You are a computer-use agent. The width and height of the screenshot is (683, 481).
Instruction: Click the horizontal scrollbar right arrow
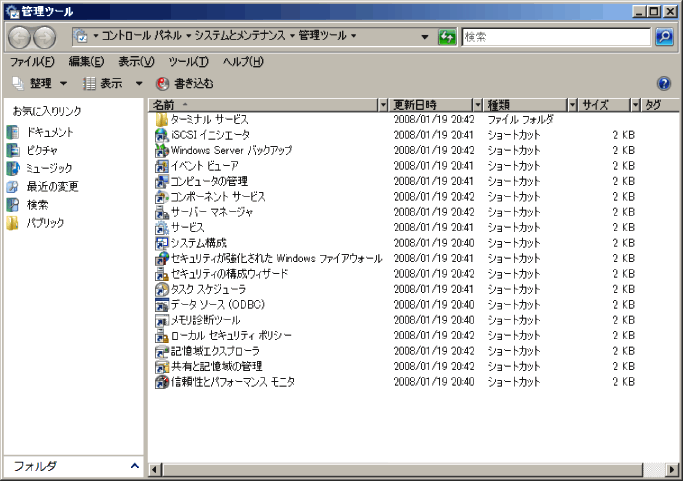pos(672,470)
